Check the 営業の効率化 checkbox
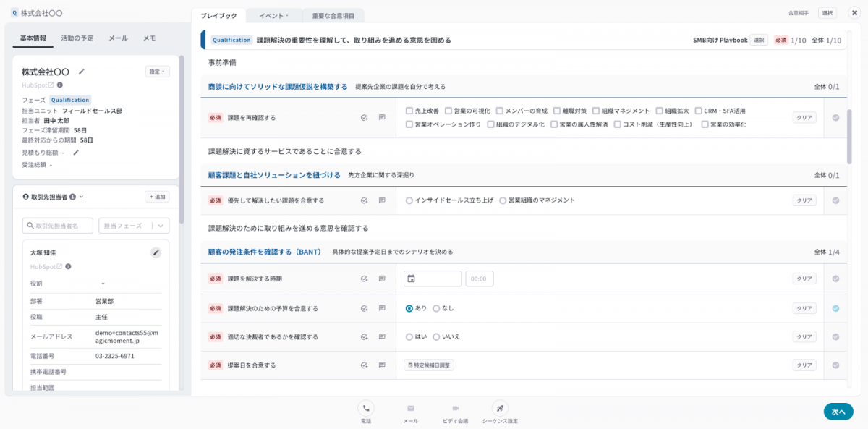This screenshot has height=429, width=868. [x=705, y=124]
